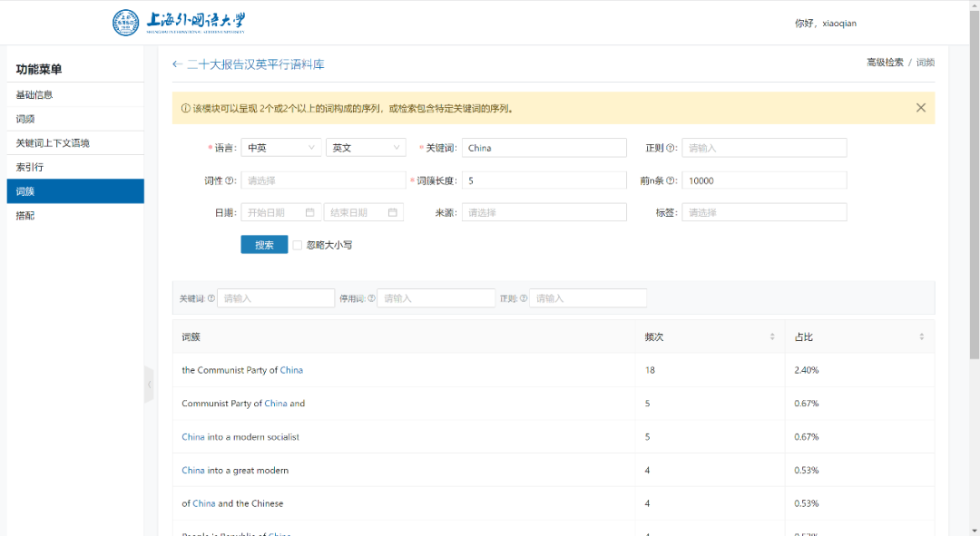Image resolution: width=980 pixels, height=536 pixels.
Task: Click the 开始日期 date field
Action: [x=281, y=212]
